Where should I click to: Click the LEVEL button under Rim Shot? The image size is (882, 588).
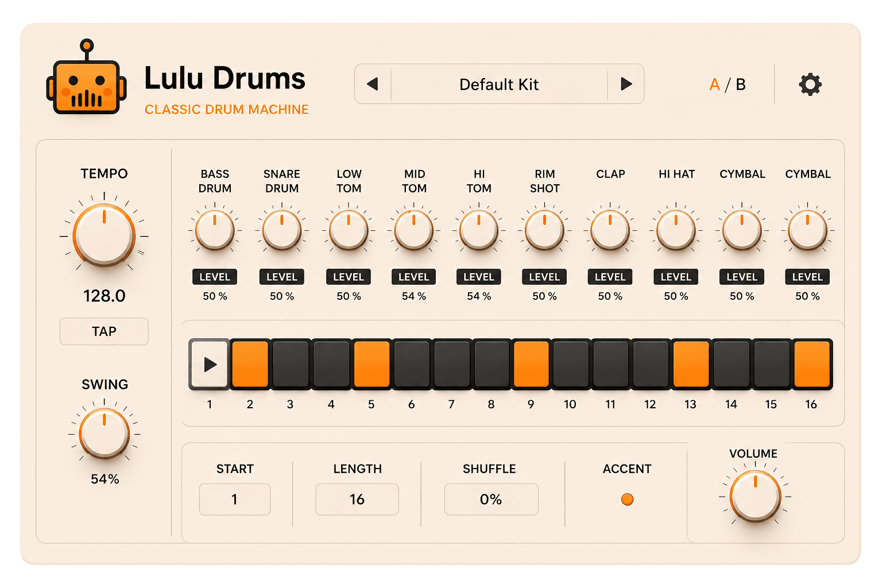(544, 277)
